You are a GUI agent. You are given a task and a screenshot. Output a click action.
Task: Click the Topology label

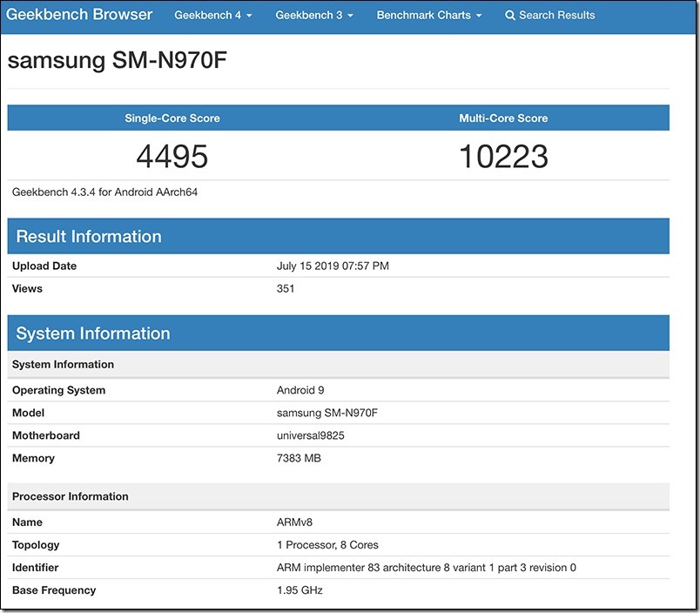click(36, 545)
